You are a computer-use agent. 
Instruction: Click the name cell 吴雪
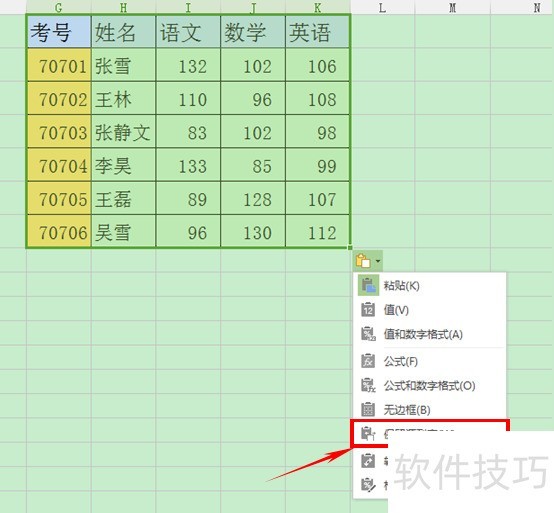pyautogui.click(x=123, y=231)
